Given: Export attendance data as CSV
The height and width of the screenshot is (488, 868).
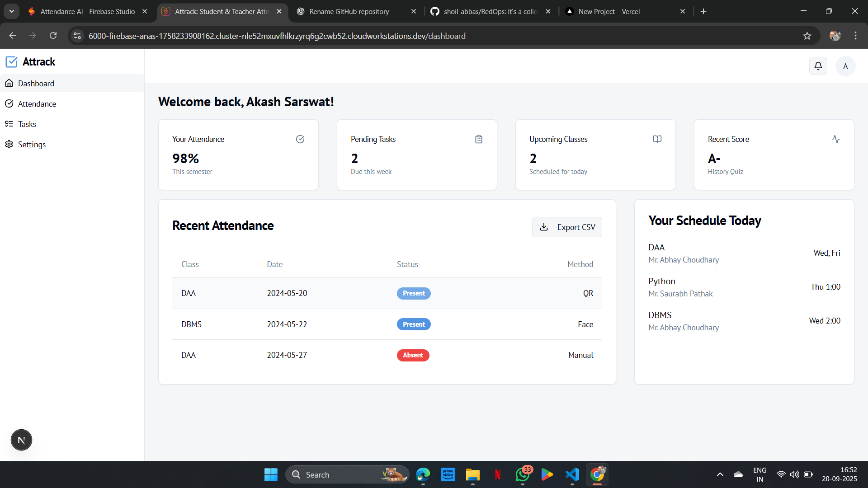Looking at the screenshot, I should click(567, 227).
